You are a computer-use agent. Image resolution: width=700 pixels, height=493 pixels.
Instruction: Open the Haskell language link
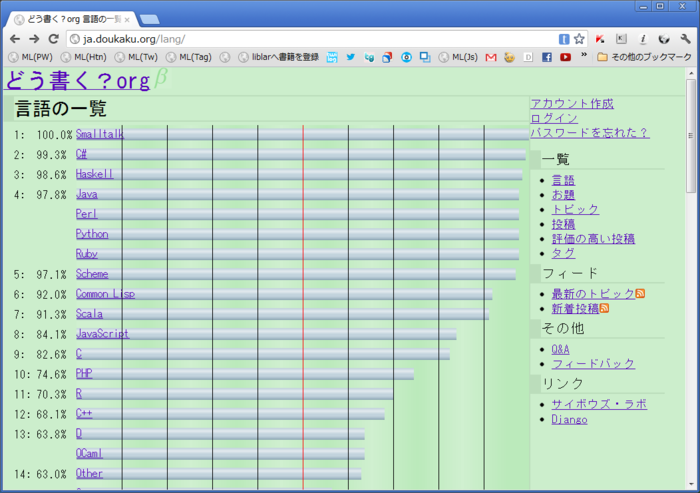94,174
